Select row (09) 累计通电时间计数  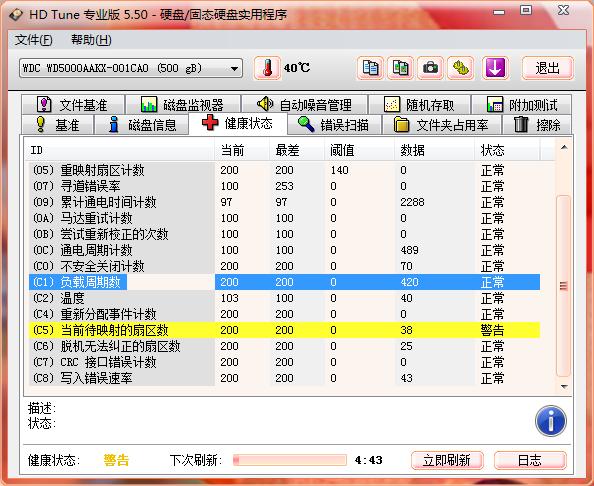(284, 202)
